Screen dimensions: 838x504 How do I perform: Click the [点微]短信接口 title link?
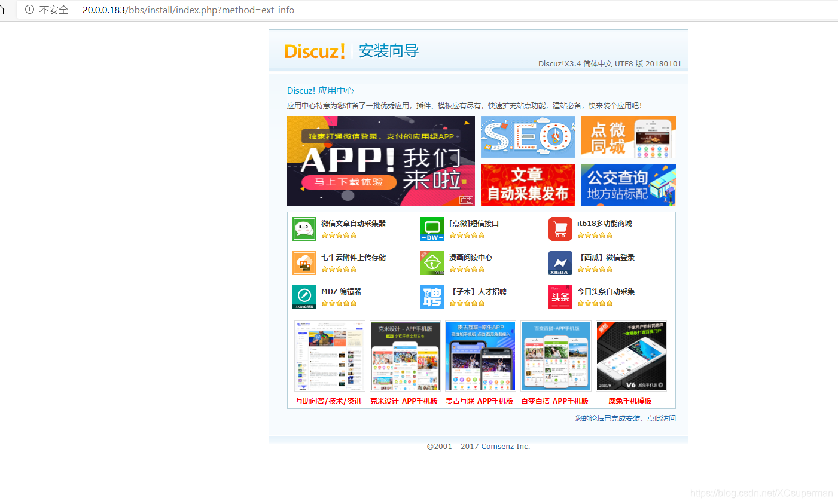pyautogui.click(x=474, y=224)
